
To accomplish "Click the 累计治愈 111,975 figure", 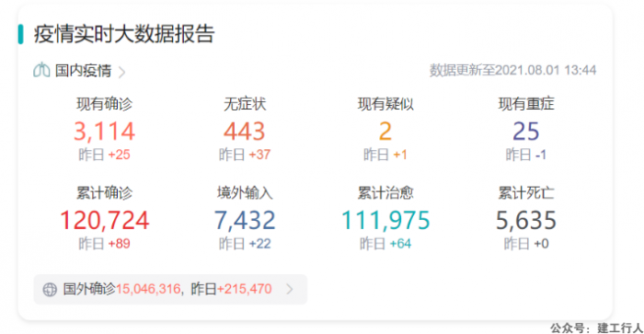I will coord(385,220).
